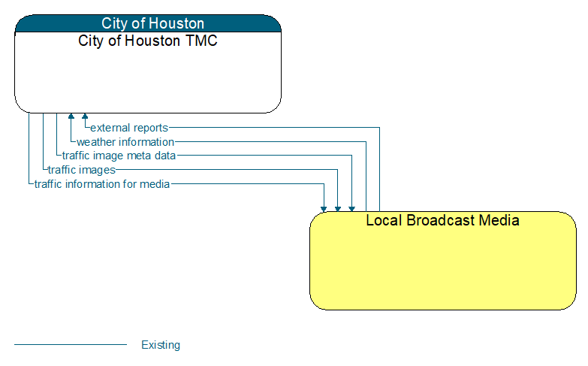This screenshot has width=588, height=366.
Task: Click 'traffic information for media' flow label
Action: [x=102, y=184]
